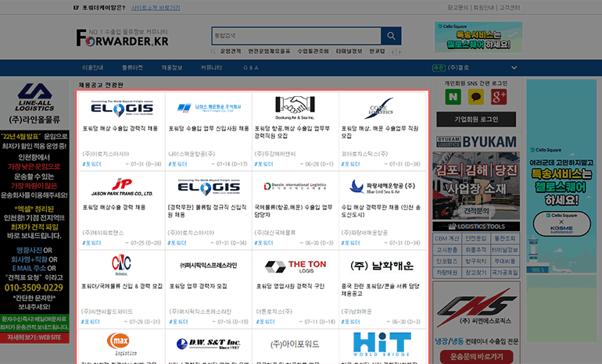Screen dimensions: 602x364
Task: Open the 커뮤니티 menu
Action: 211,68
